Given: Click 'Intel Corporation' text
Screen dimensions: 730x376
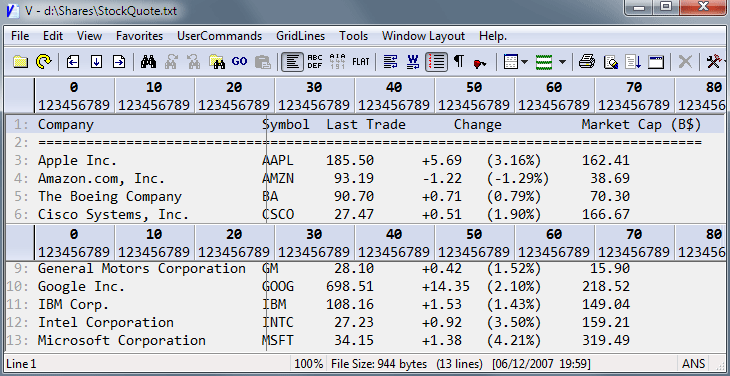Looking at the screenshot, I should [106, 322].
